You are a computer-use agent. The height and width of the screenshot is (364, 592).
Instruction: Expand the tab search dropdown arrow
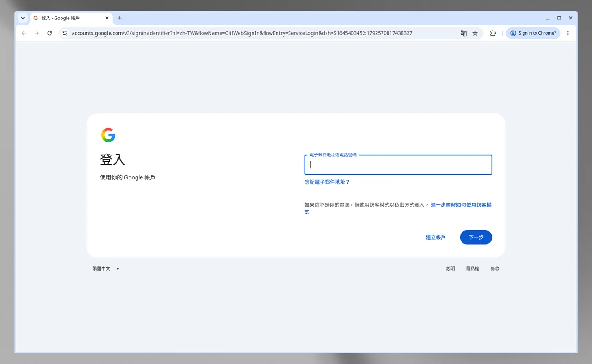23,18
